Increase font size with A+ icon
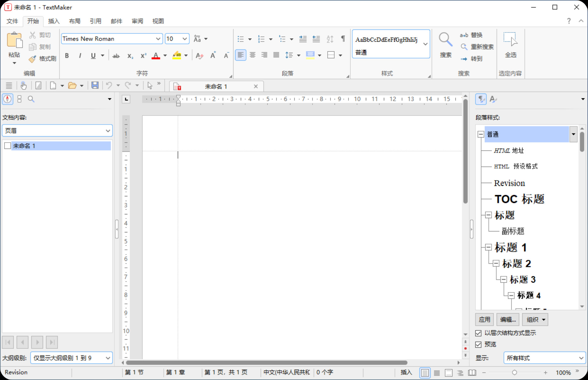The width and height of the screenshot is (588, 380). (213, 55)
